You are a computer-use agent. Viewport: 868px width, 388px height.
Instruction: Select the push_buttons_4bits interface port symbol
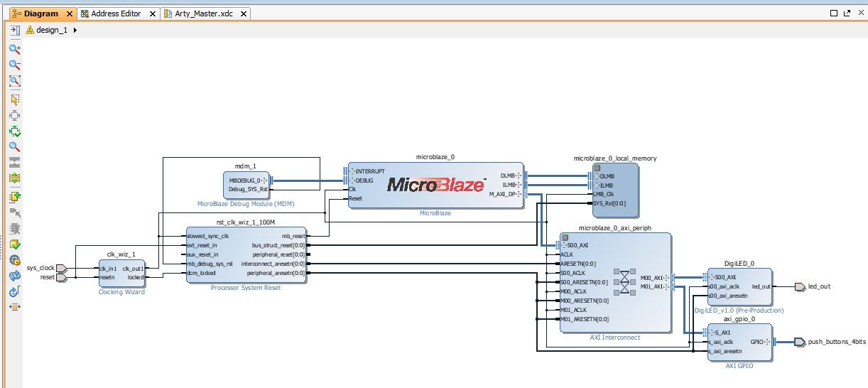click(801, 342)
